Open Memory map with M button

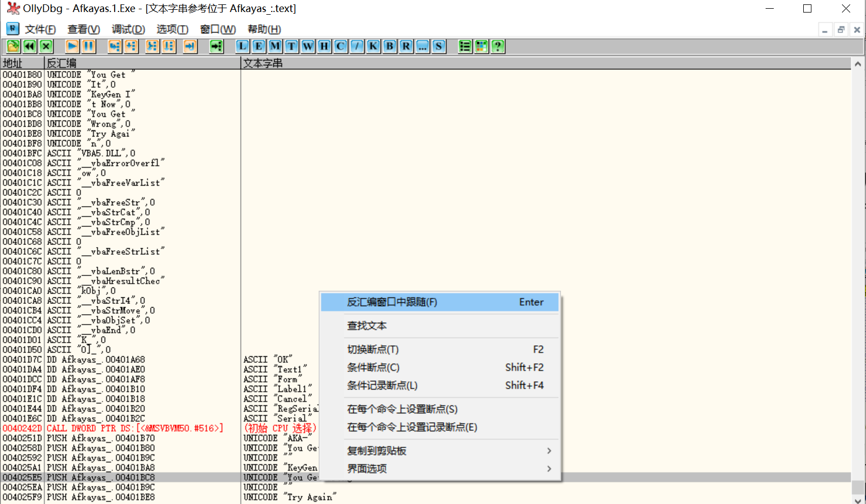tap(275, 46)
